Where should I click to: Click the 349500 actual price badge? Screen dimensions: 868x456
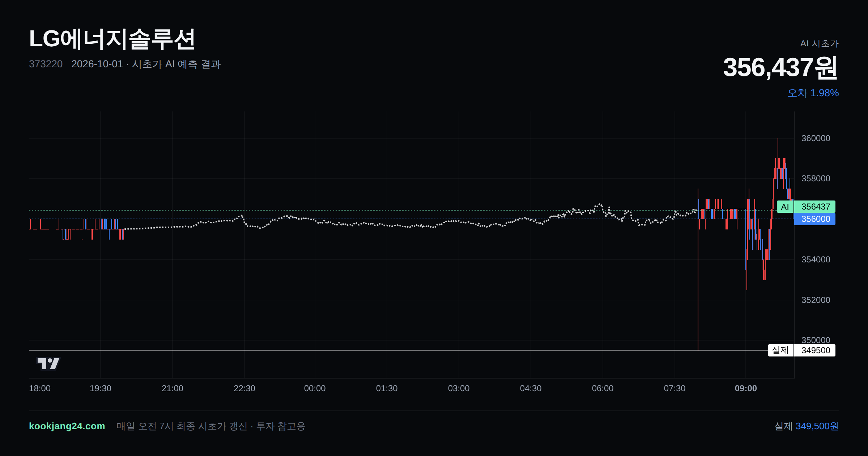pos(815,350)
